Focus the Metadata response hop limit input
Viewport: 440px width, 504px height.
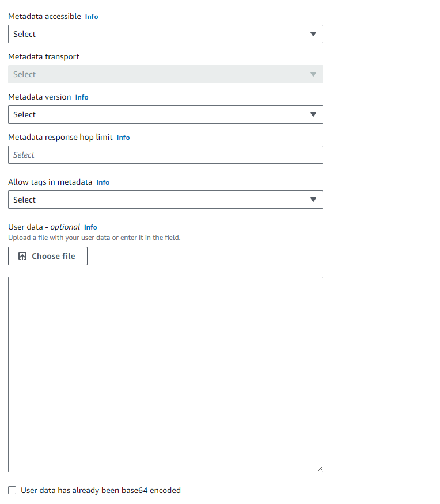165,155
